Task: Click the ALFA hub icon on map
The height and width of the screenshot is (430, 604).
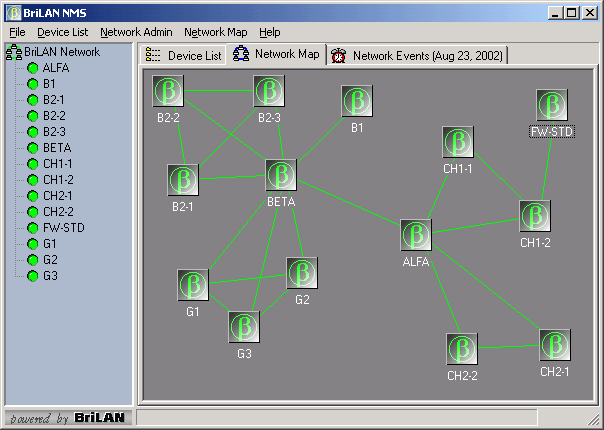Action: pos(416,235)
